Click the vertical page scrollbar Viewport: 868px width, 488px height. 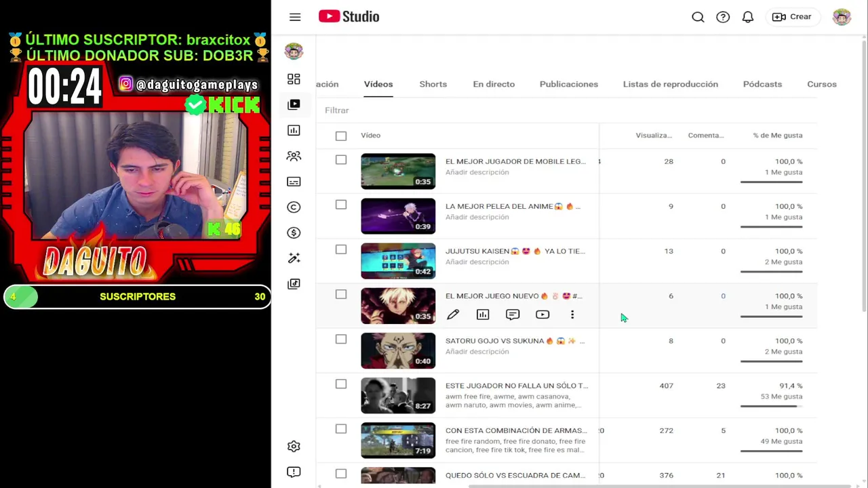pos(864,176)
